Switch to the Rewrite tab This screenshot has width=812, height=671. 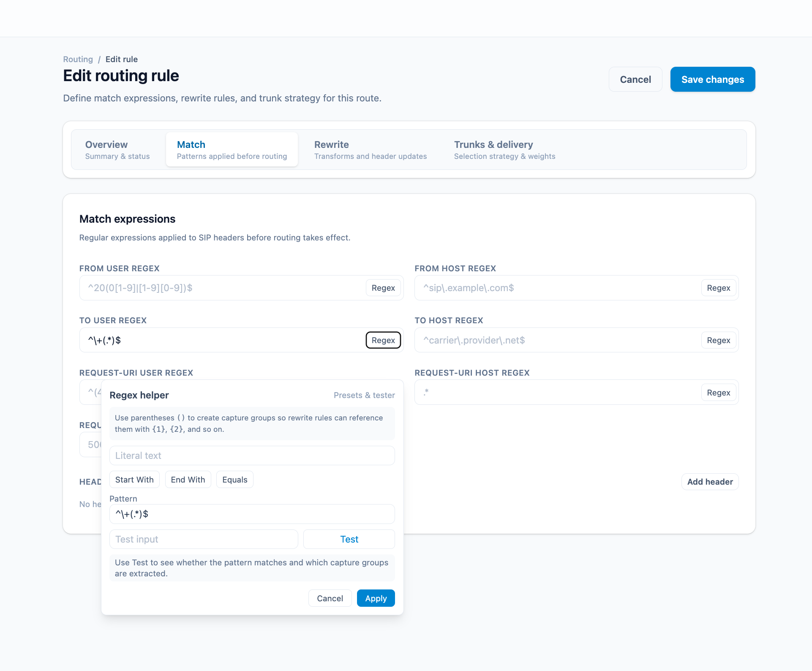coord(370,150)
